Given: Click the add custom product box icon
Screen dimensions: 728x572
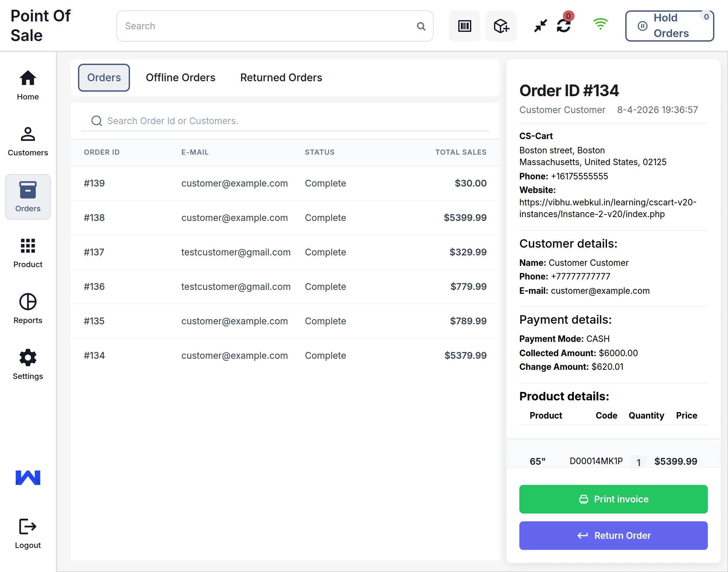Looking at the screenshot, I should 501,26.
